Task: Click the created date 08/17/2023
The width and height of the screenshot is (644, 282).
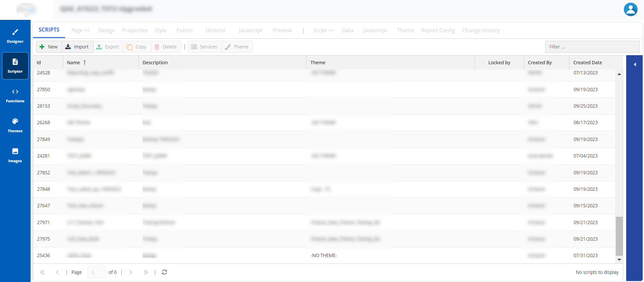Action: (x=586, y=122)
